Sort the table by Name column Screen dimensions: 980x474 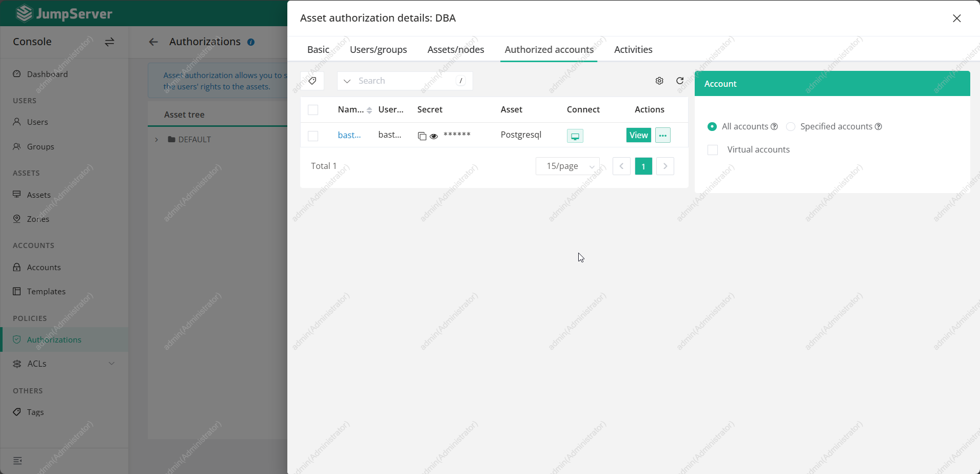369,110
